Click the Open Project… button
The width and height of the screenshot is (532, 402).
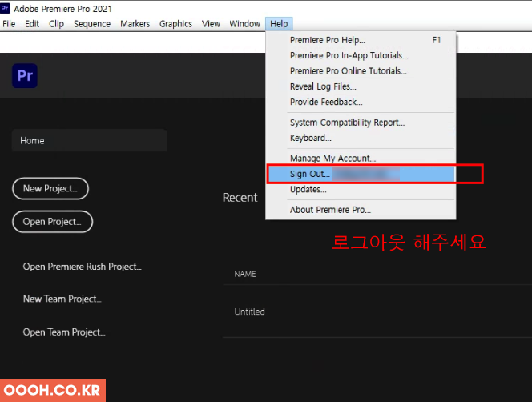pos(52,222)
